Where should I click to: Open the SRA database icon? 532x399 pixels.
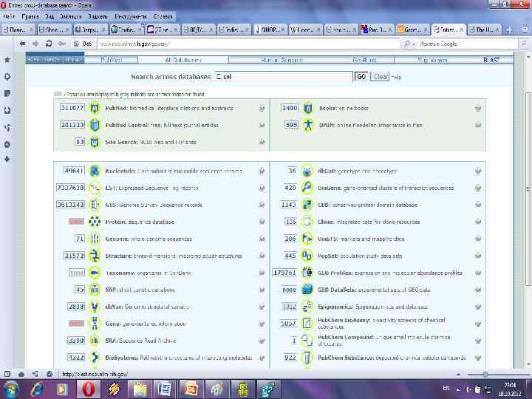point(95,341)
